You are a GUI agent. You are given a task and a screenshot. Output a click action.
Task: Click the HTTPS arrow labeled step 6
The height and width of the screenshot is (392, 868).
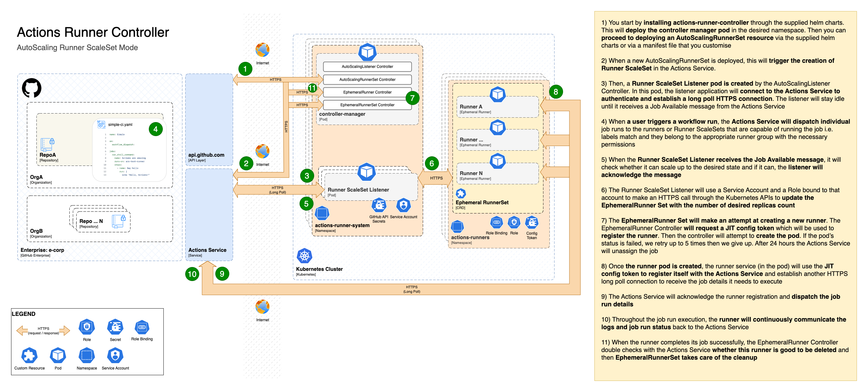[436, 178]
